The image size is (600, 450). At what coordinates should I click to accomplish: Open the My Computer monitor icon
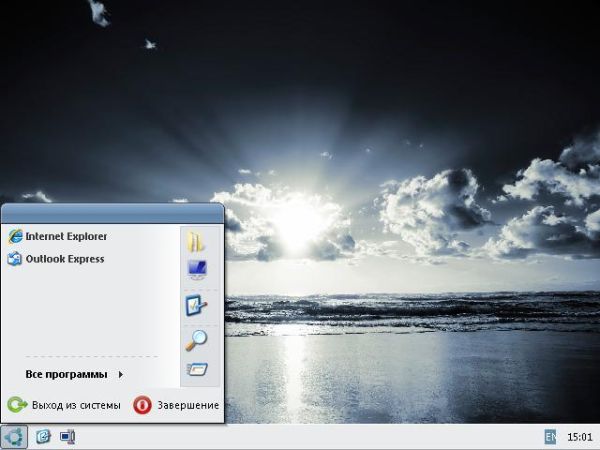coord(195,269)
